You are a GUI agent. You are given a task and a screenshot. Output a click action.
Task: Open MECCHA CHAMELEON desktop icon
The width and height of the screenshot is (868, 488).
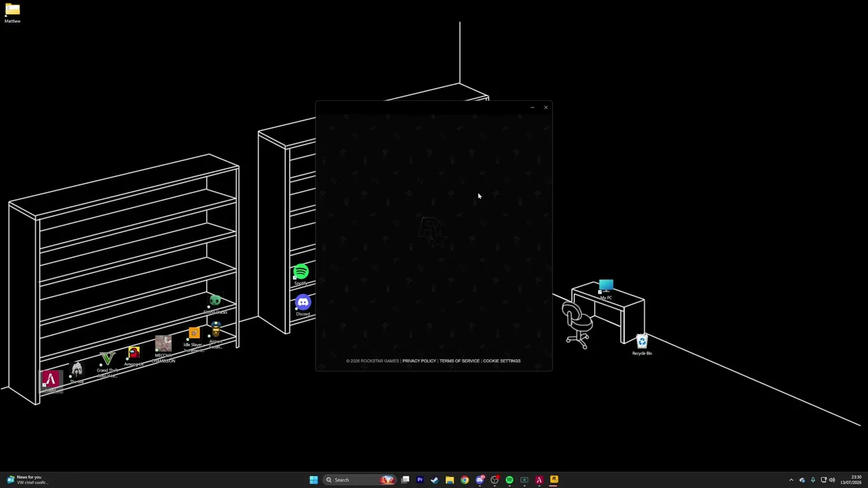tap(163, 349)
